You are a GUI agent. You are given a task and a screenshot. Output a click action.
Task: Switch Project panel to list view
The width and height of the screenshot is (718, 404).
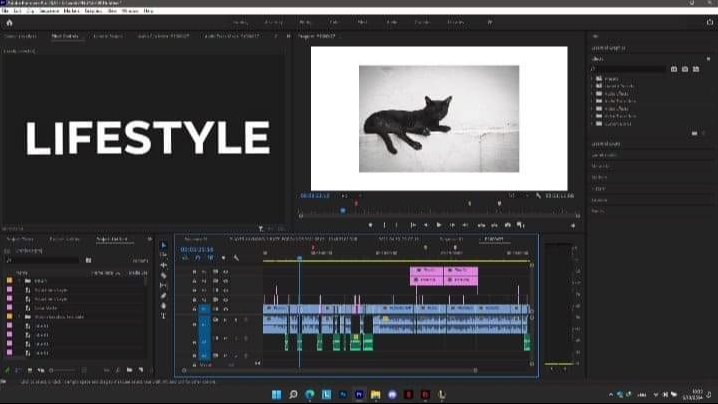[x=18, y=370]
